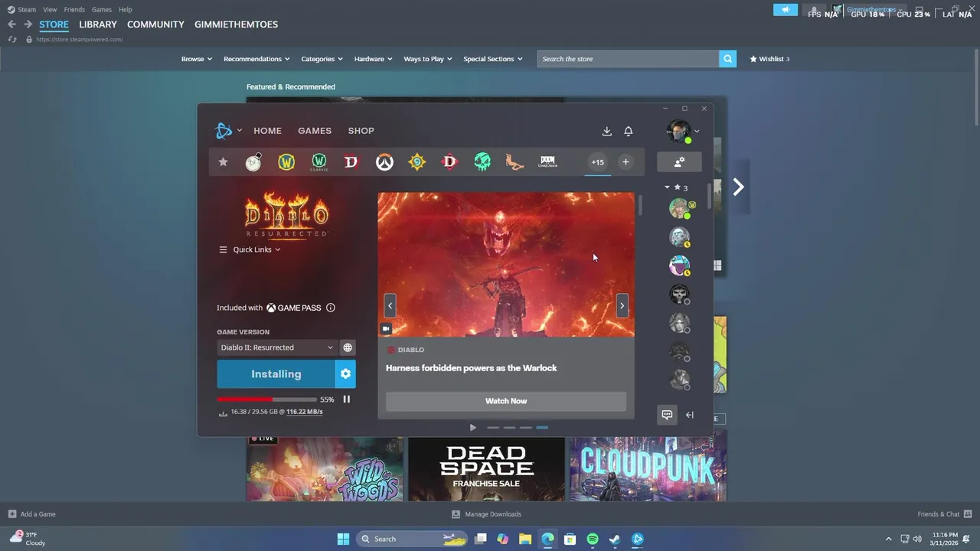Collapse the favorites friends group

[x=667, y=187]
